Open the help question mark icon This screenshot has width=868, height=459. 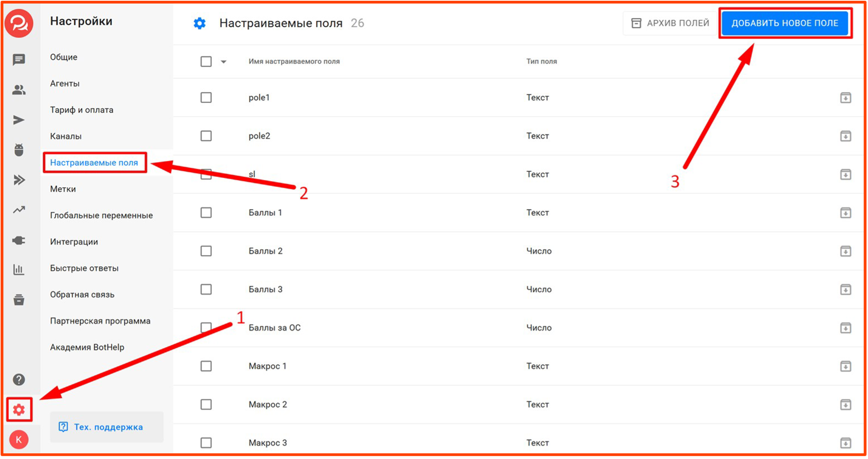click(19, 379)
